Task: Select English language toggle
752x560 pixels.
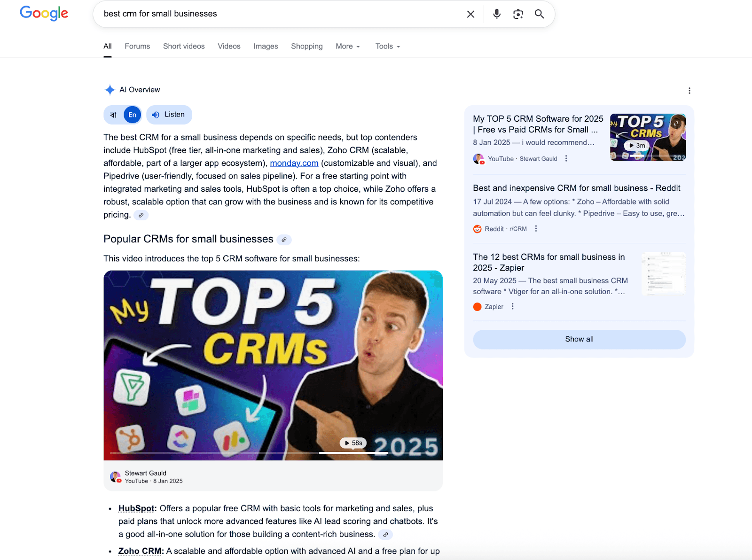Action: pos(133,115)
